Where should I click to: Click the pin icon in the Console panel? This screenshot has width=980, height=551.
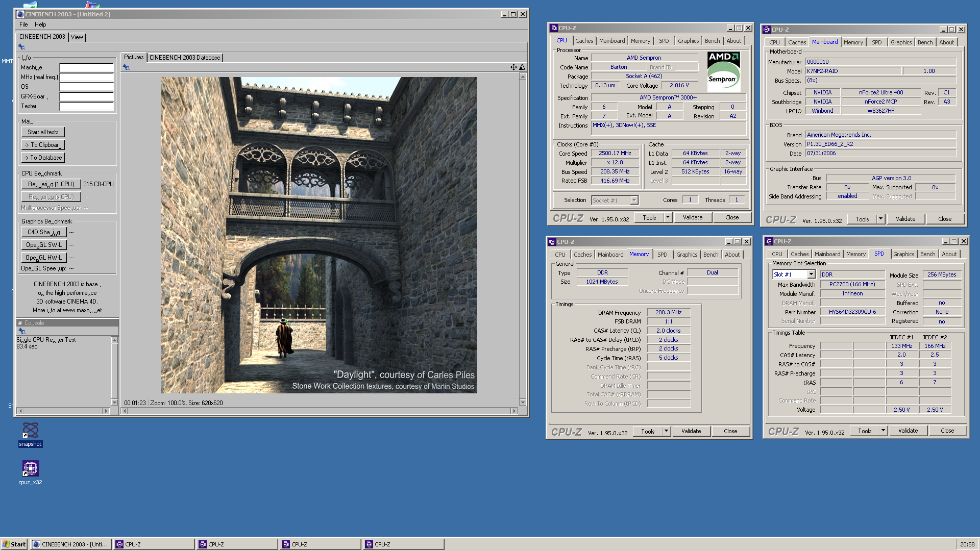point(21,331)
